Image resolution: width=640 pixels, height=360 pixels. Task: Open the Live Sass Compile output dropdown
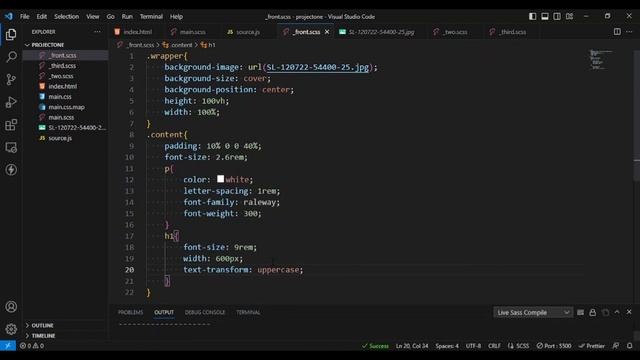point(533,312)
